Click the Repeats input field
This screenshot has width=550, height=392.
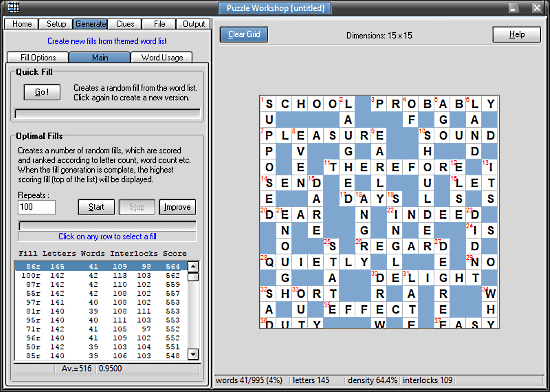click(37, 207)
